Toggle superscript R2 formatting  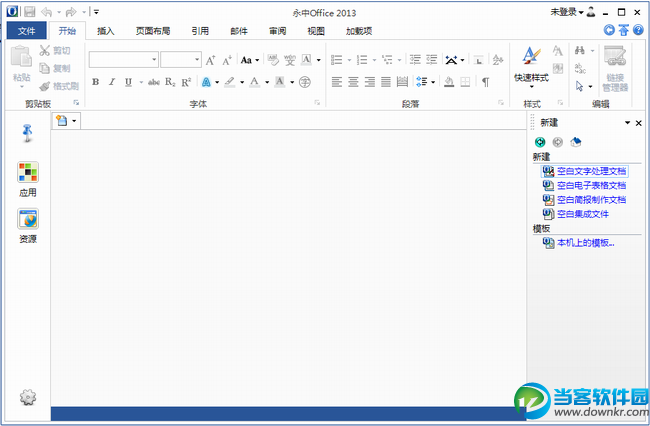(186, 82)
